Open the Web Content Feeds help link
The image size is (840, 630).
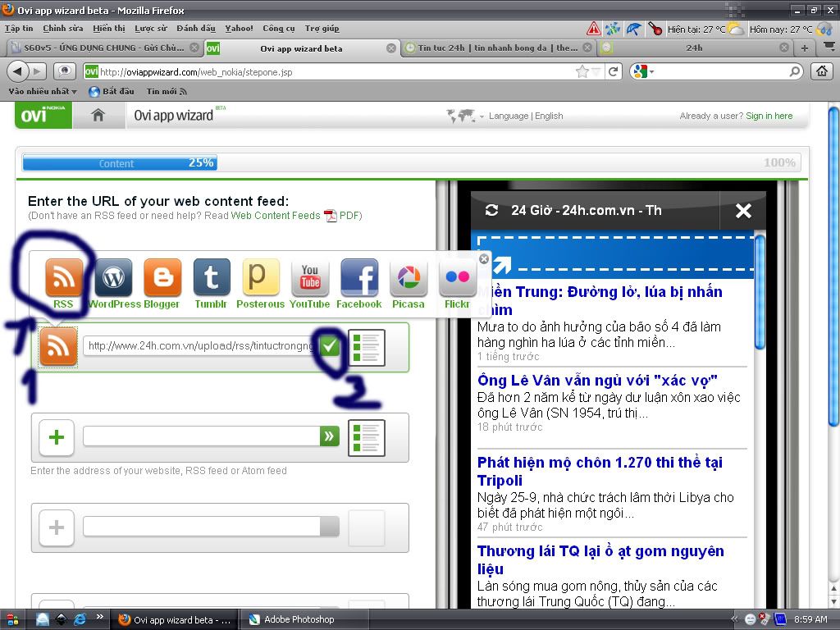[276, 216]
